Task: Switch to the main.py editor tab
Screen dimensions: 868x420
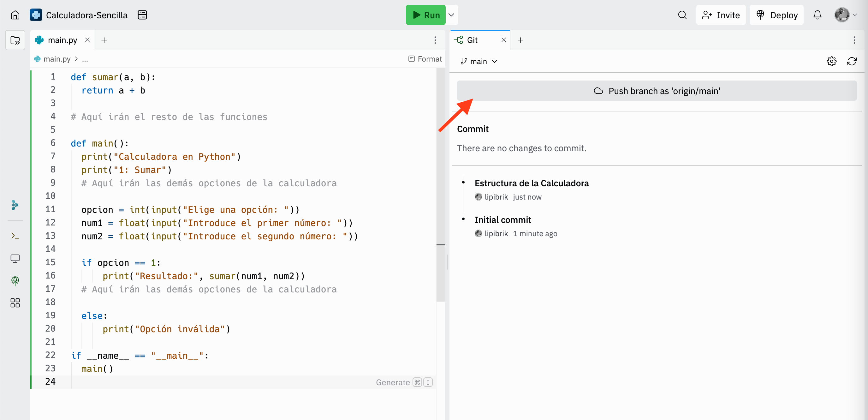Action: coord(62,40)
